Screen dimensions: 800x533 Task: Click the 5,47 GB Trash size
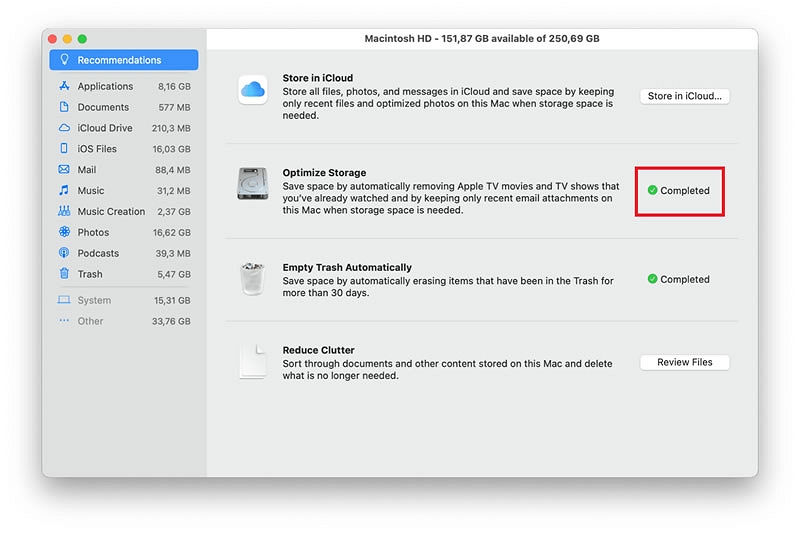[x=174, y=274]
